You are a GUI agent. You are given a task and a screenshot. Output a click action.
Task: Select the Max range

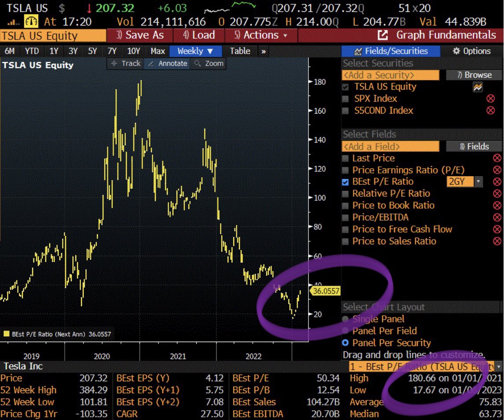158,51
